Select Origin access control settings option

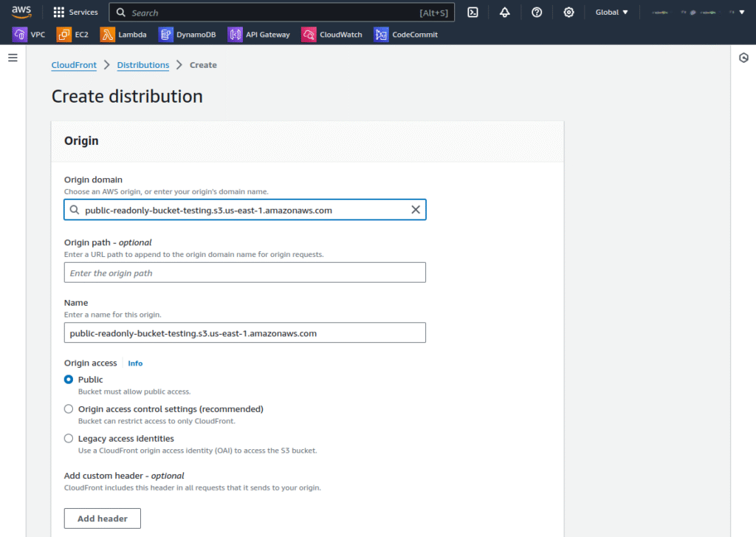[x=69, y=408]
